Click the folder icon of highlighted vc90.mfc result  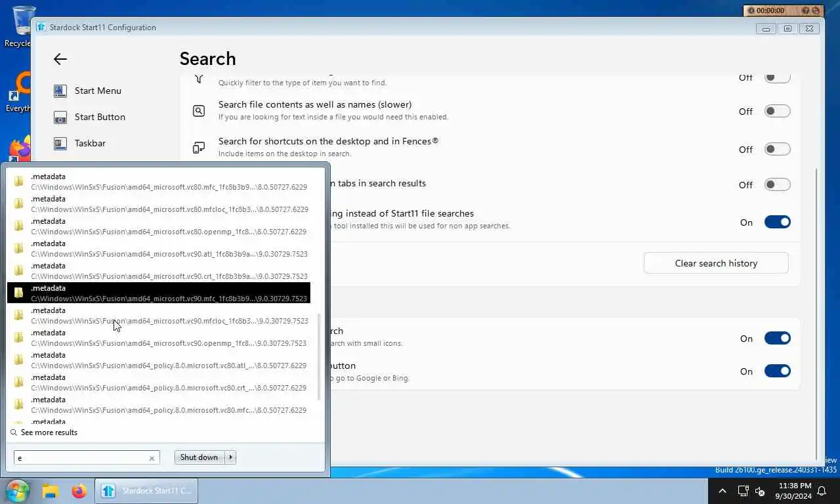[x=18, y=293]
